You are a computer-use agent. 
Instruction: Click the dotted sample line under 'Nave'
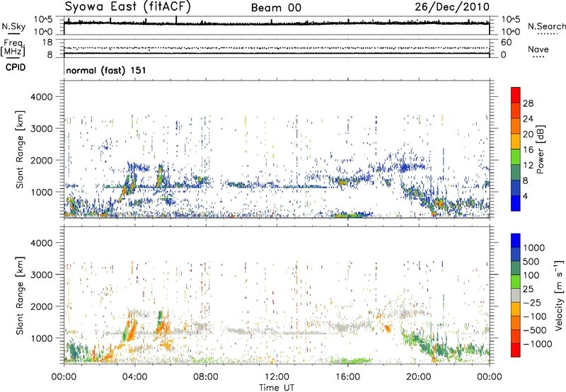point(538,57)
